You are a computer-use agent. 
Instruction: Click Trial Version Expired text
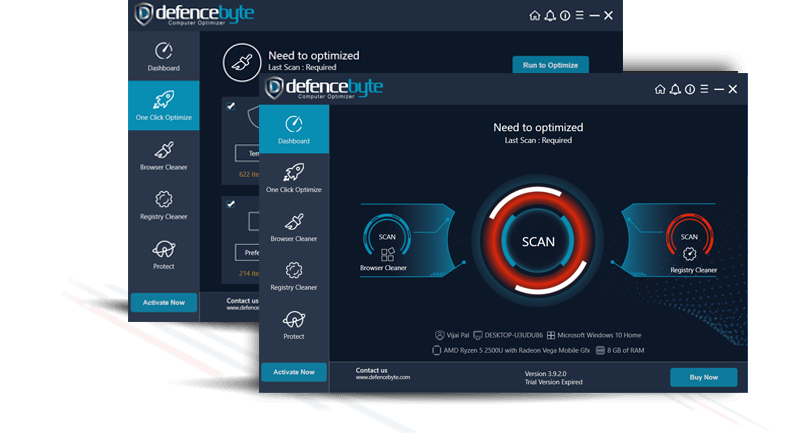554,382
